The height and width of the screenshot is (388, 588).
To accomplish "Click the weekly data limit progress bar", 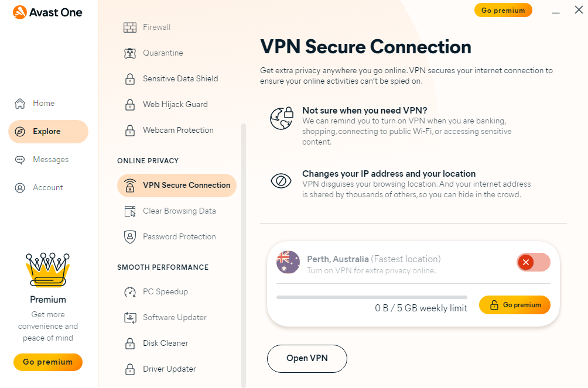I will tap(372, 297).
